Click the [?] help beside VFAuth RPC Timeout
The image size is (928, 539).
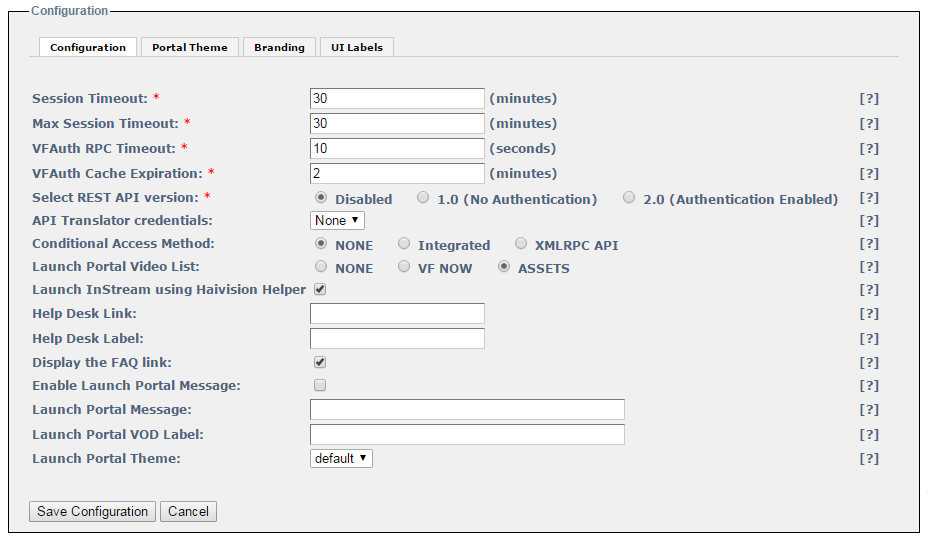click(869, 149)
